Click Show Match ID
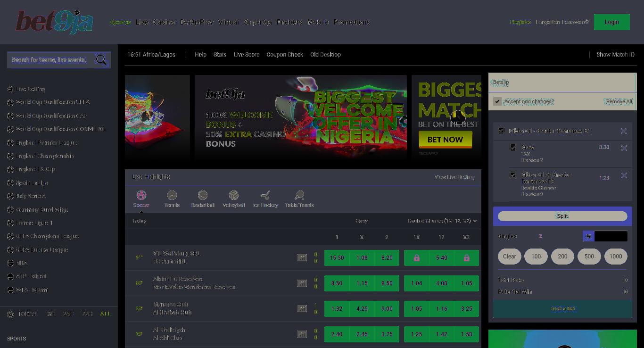The width and height of the screenshot is (644, 348). (x=615, y=55)
